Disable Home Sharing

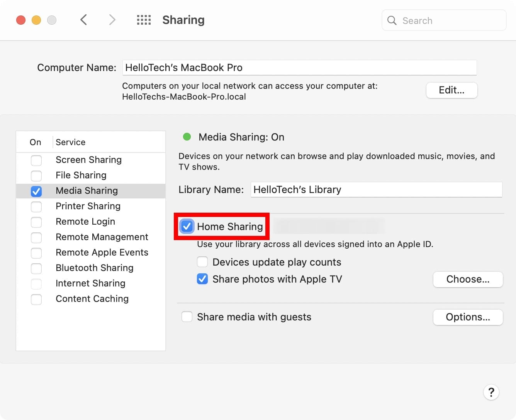click(x=187, y=227)
